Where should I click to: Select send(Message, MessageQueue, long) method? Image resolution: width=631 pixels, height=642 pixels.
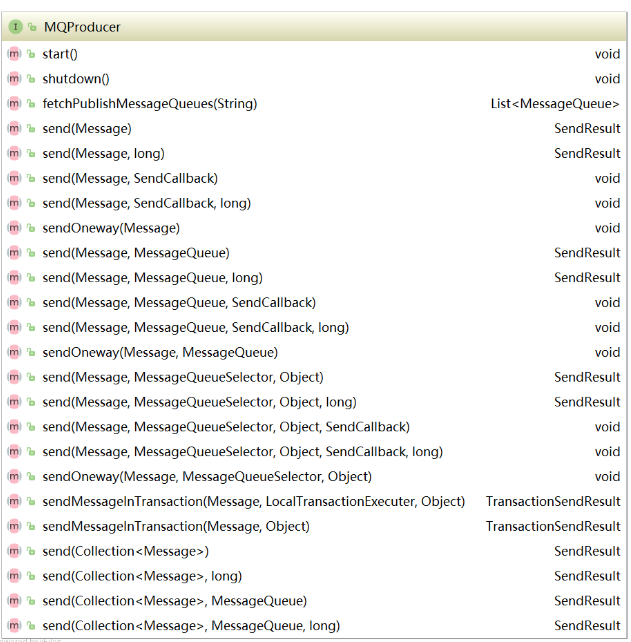tap(152, 278)
